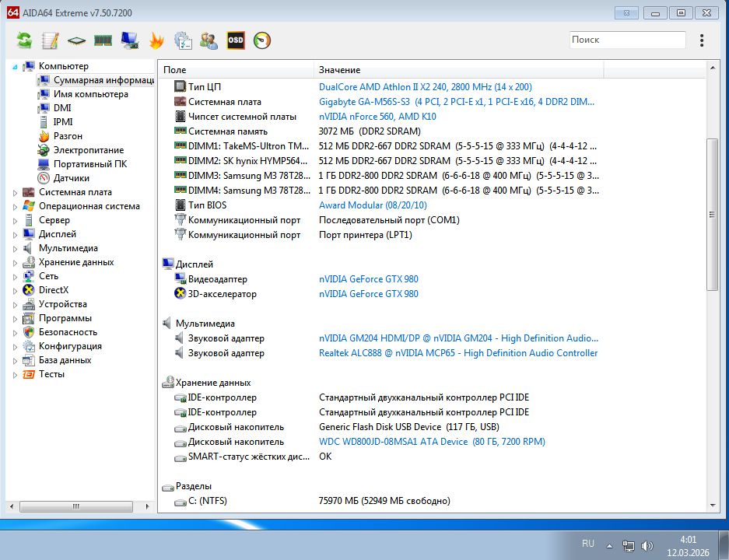Viewport: 729px width, 560px height.
Task: Select Датчики in the sidebar tree
Action: click(x=71, y=178)
